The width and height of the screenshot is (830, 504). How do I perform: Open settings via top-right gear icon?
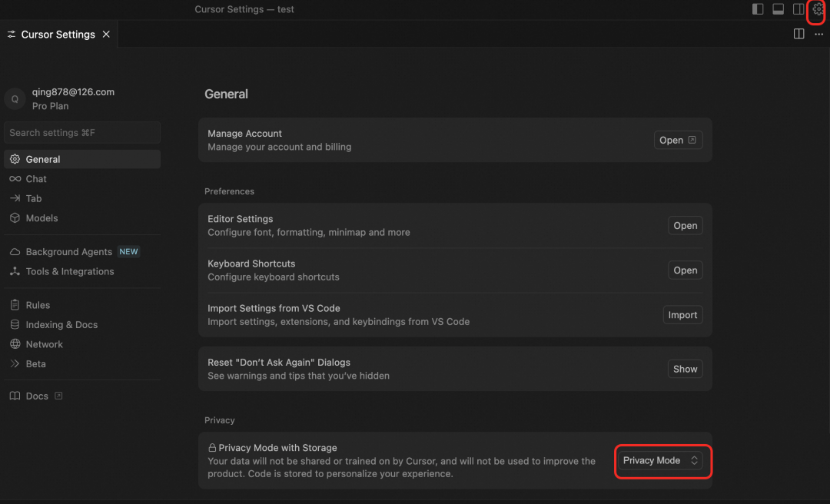(x=818, y=9)
